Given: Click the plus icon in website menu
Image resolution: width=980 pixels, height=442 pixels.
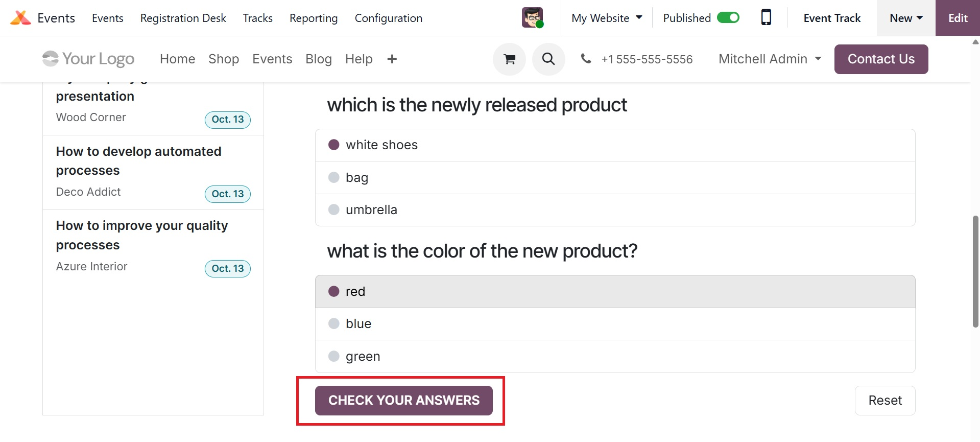Looking at the screenshot, I should [392, 59].
